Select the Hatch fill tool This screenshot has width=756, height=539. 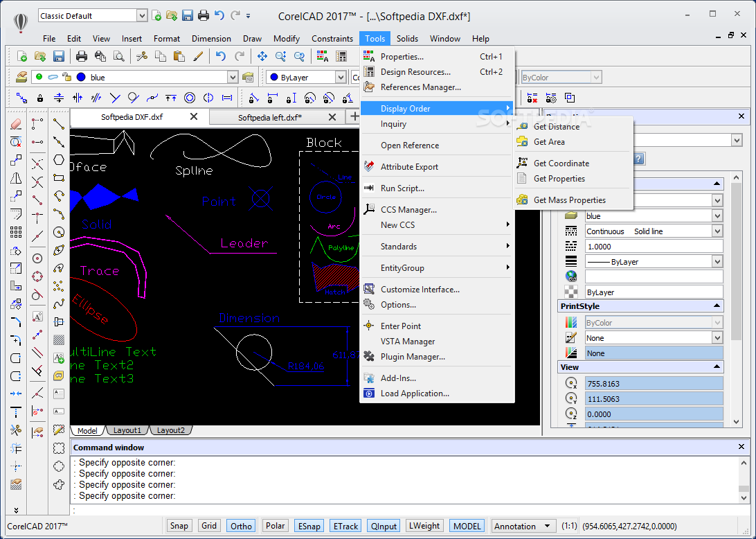click(59, 339)
